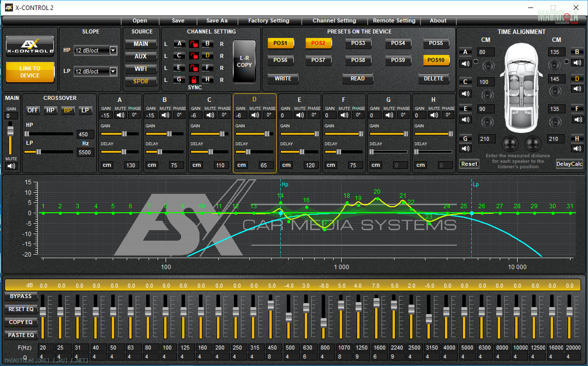This screenshot has height=366, width=588.
Task: Click the Save menu item
Action: [x=178, y=20]
